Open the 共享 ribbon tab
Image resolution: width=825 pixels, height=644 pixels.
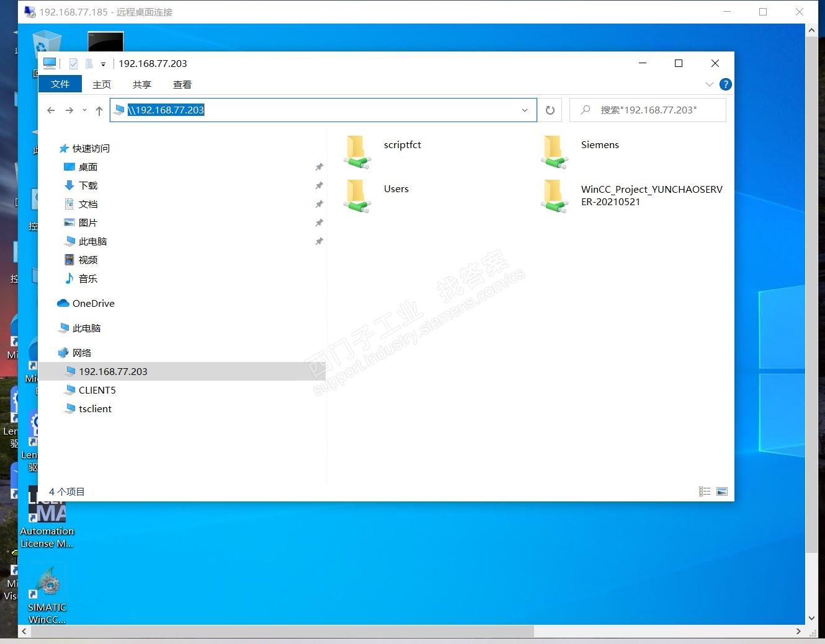point(142,84)
